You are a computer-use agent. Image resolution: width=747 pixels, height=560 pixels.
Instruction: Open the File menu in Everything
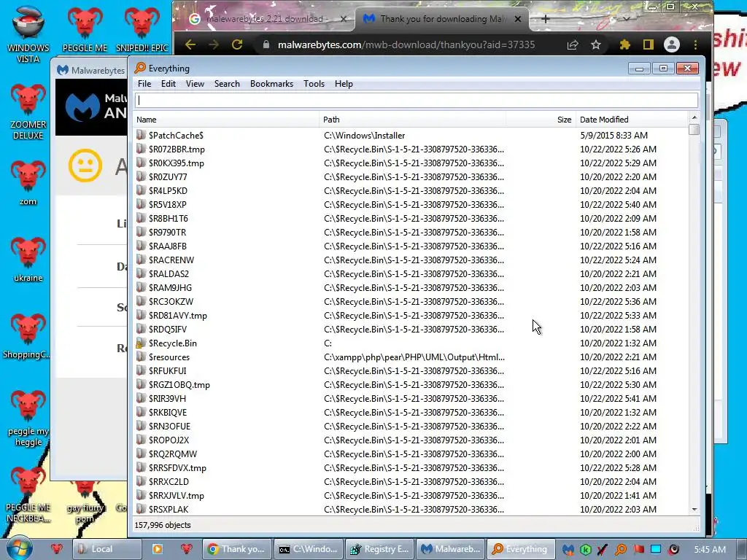point(144,84)
